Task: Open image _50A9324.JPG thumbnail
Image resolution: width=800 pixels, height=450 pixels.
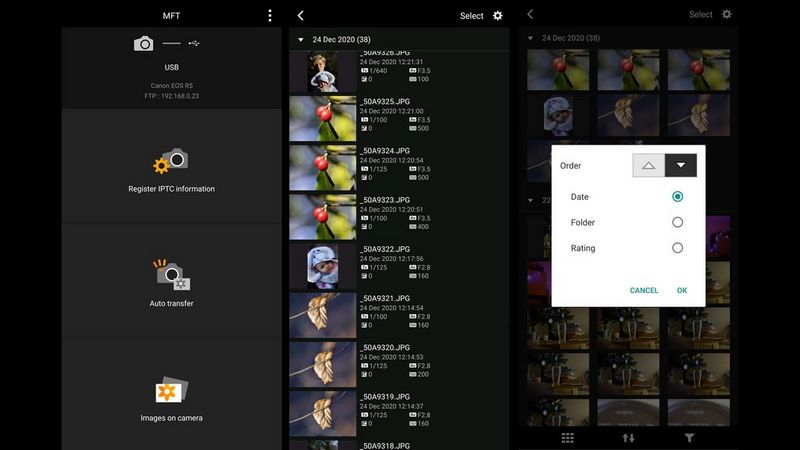Action: click(x=322, y=168)
